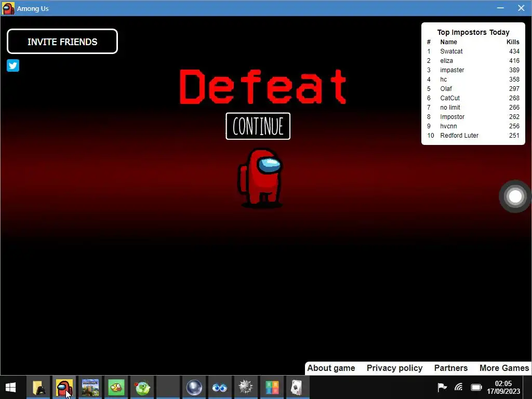Click the battery tray icon

pos(476,387)
